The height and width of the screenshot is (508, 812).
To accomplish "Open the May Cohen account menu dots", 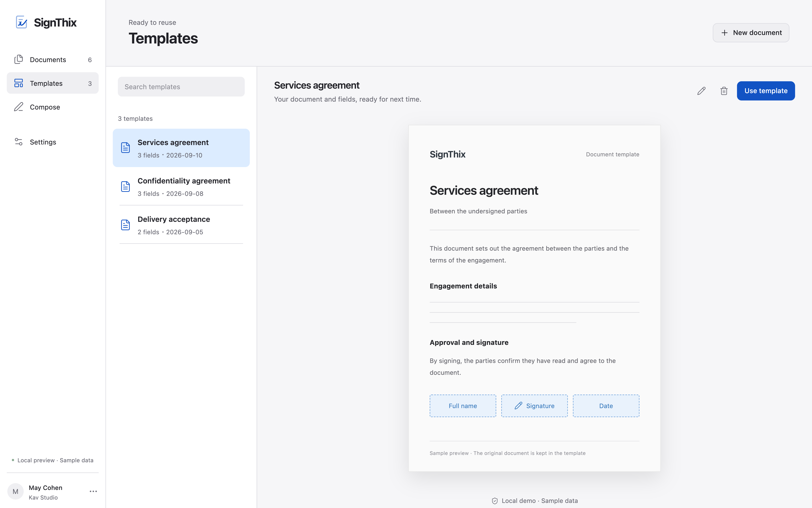I will click(93, 491).
